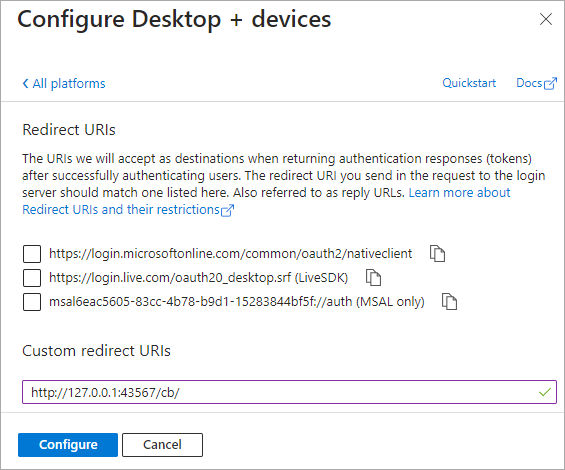Click the Docs external link icon
Image resolution: width=565 pixels, height=470 pixels.
point(550,84)
